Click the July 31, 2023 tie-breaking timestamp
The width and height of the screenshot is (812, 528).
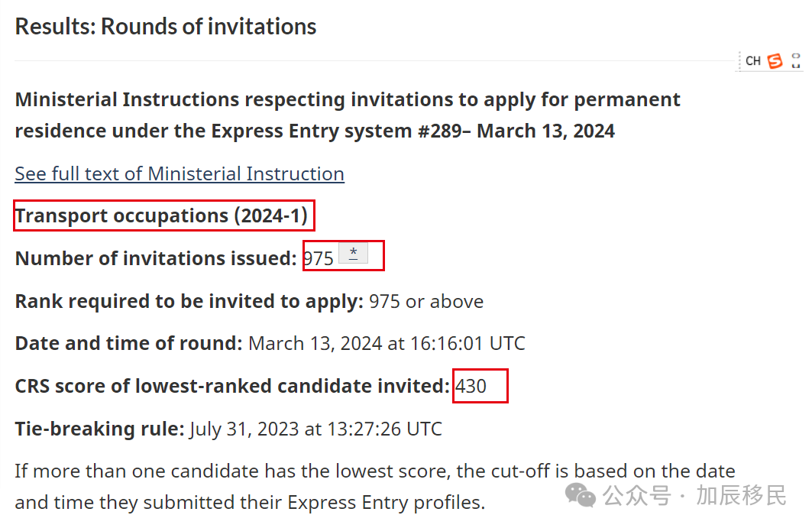coord(315,429)
